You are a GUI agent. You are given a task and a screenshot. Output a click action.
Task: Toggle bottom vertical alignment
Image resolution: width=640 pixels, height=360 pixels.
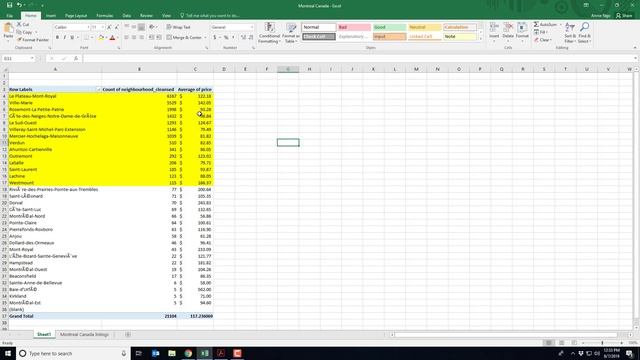141,27
